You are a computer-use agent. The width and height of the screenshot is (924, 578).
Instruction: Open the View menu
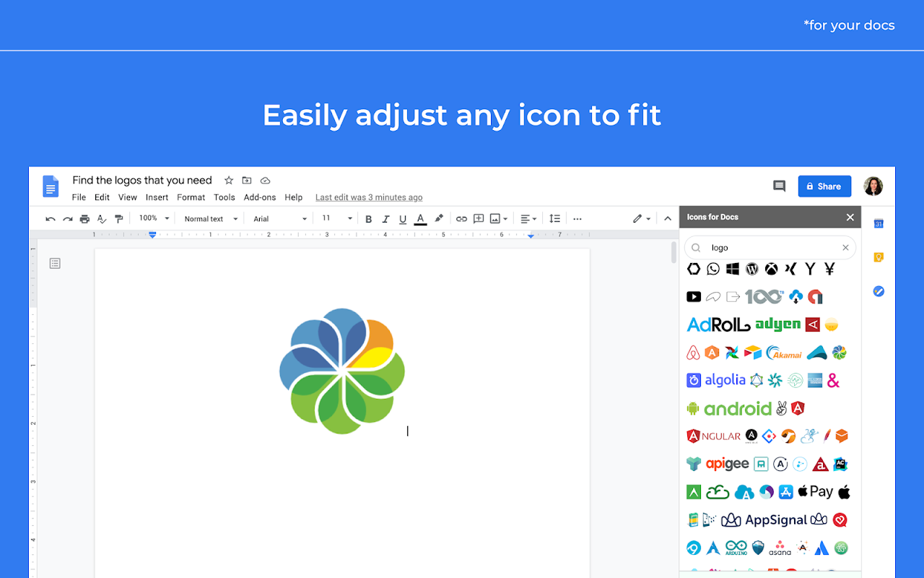(x=128, y=197)
